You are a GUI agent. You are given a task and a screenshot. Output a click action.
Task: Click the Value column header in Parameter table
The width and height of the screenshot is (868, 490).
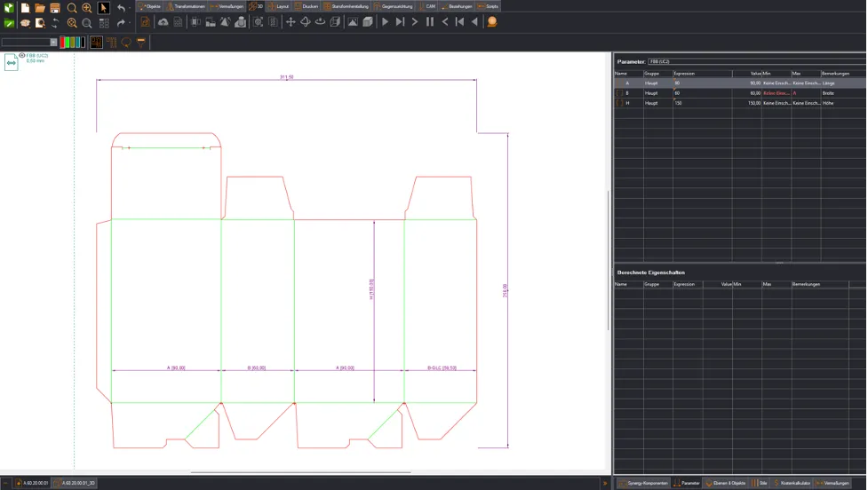pyautogui.click(x=747, y=73)
